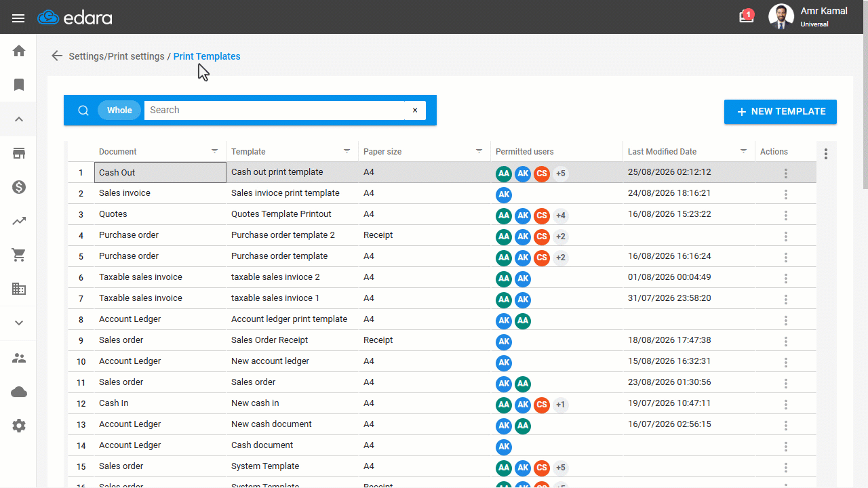Sort by the Permitted users header
The width and height of the screenshot is (868, 488).
(x=525, y=152)
